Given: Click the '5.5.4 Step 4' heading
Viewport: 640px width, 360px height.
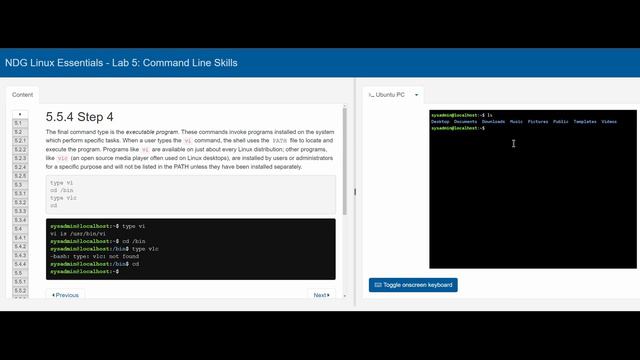Looking at the screenshot, I should pos(80,117).
